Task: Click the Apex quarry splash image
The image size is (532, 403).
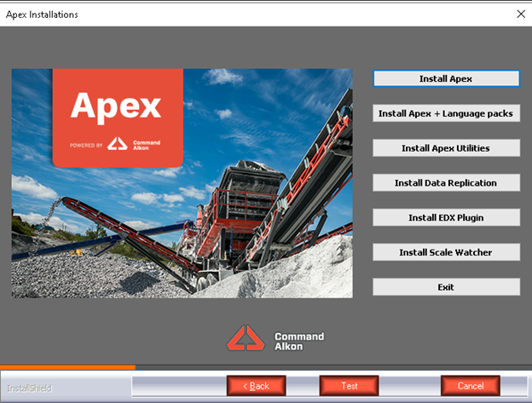Action: [x=182, y=183]
